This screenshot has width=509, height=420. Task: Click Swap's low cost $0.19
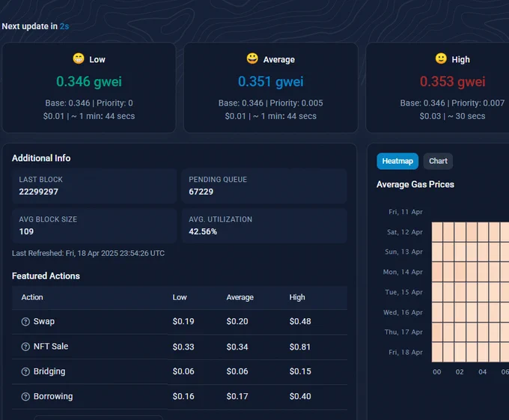[183, 321]
